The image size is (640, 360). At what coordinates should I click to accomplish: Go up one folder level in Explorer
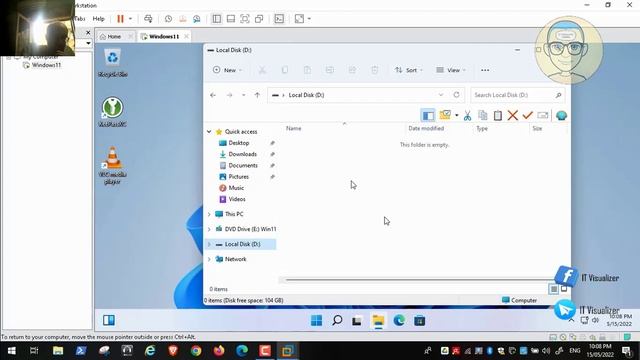click(257, 95)
